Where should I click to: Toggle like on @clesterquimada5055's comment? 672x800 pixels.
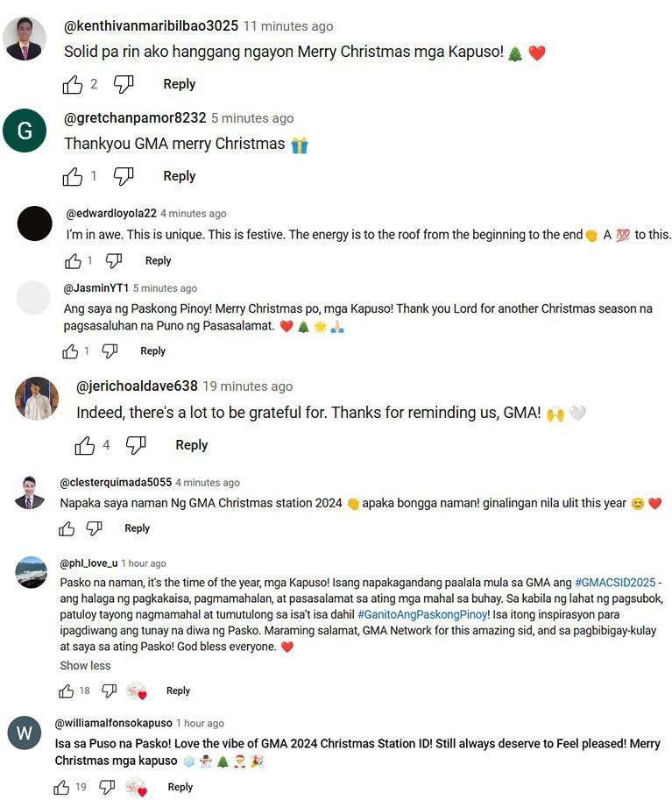(67, 528)
